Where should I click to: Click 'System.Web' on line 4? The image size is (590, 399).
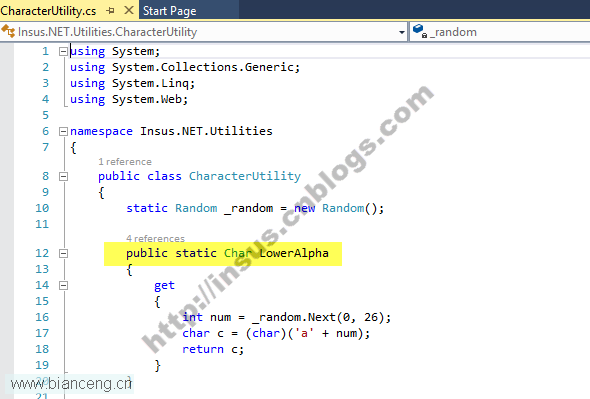pyautogui.click(x=147, y=99)
